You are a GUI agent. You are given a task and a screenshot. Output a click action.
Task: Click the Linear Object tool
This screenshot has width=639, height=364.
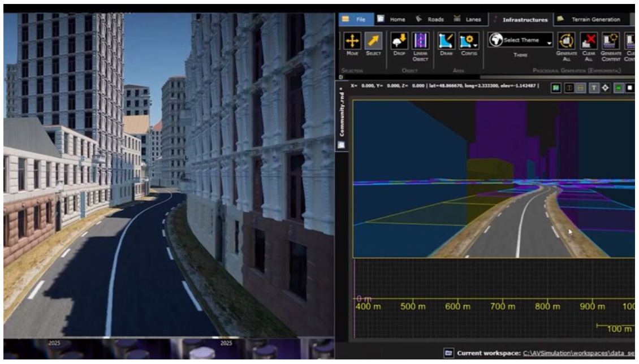coord(420,41)
